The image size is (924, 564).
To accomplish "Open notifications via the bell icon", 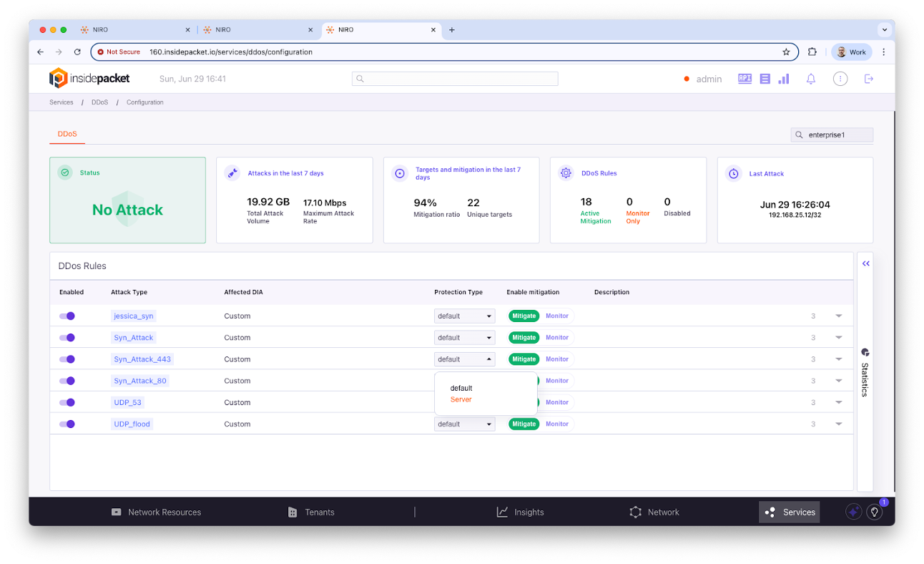I will pyautogui.click(x=810, y=79).
